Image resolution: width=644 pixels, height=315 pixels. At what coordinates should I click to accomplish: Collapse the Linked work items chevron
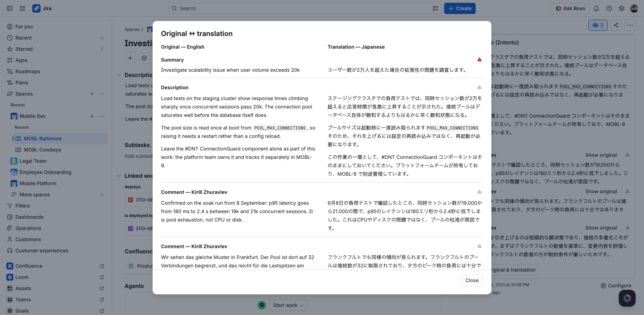pos(119,176)
